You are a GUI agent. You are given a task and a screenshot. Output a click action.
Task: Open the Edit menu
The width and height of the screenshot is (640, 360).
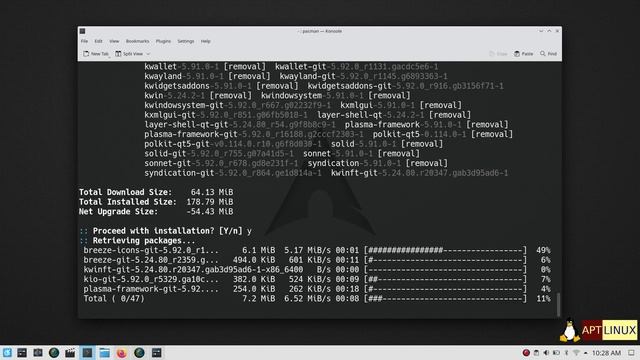point(98,41)
